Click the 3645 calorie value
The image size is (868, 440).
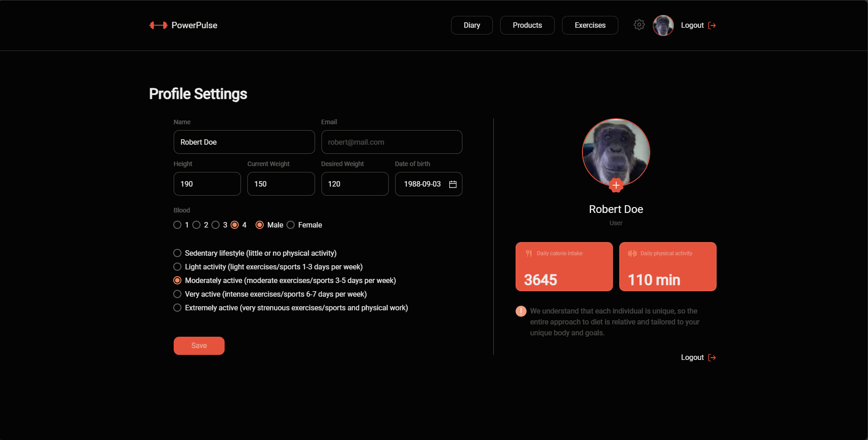[x=541, y=280]
